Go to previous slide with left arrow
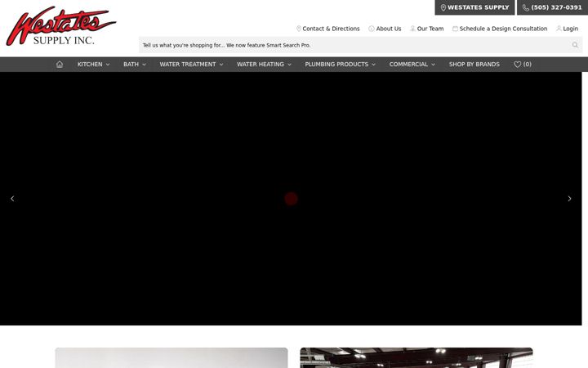The image size is (588, 368). (12, 198)
